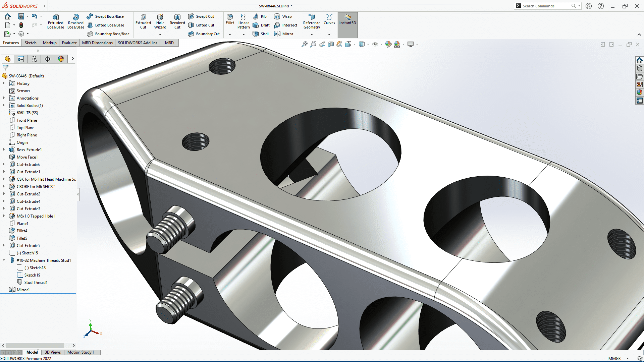
Task: Select Mirror1 in the feature tree
Action: coord(23,290)
